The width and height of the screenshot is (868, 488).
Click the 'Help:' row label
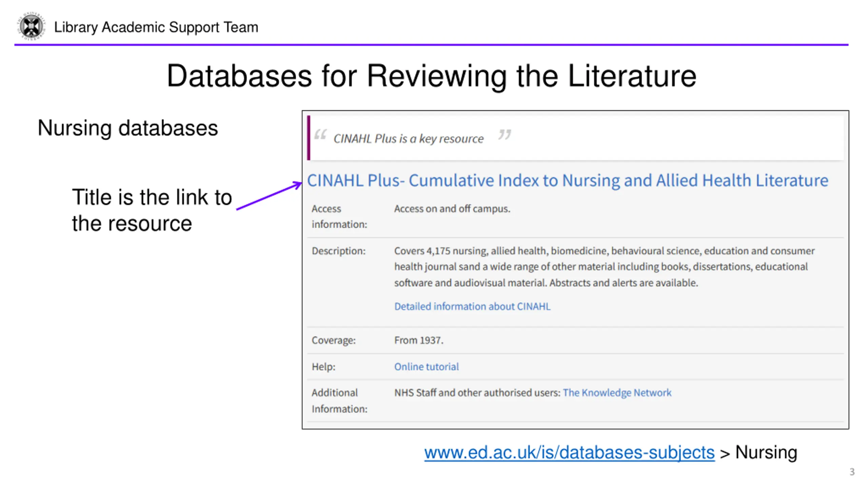[323, 367]
